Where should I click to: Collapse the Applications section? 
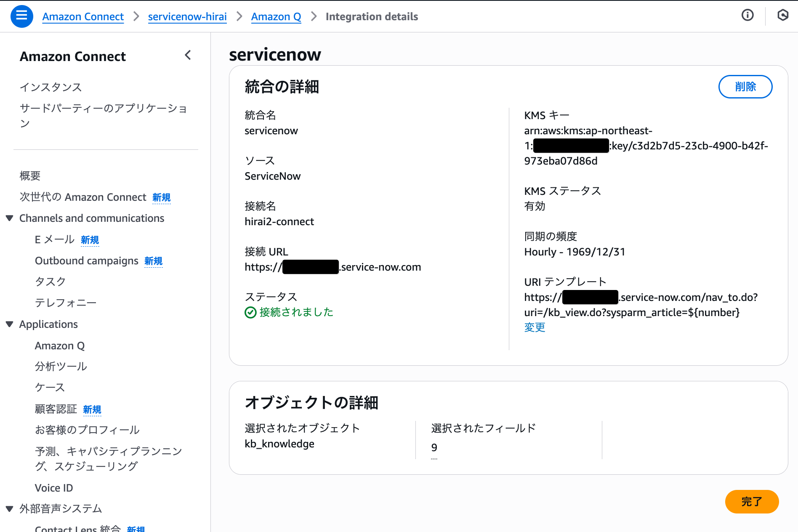point(9,324)
